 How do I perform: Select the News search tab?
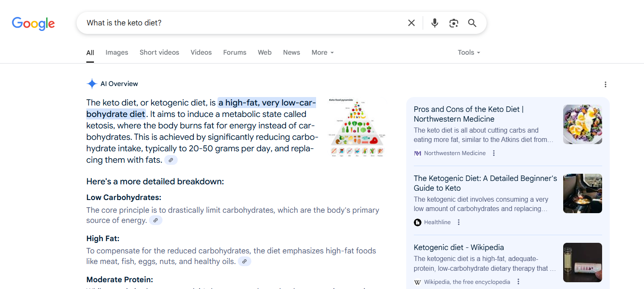pyautogui.click(x=291, y=52)
